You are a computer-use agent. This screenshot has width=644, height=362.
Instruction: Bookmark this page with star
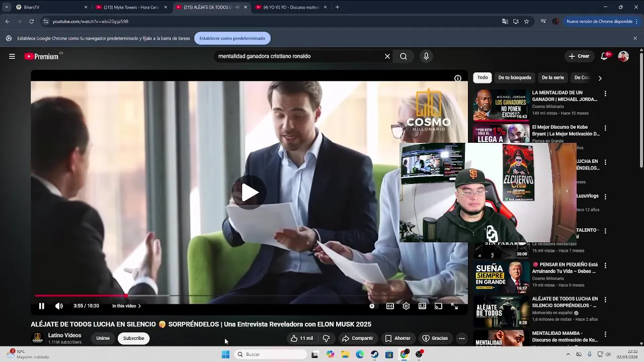526,22
